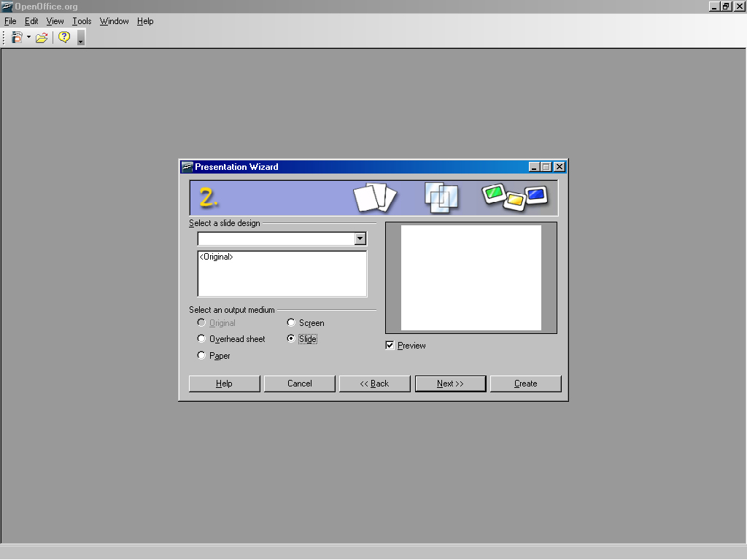Click the Next >> button

tap(450, 384)
